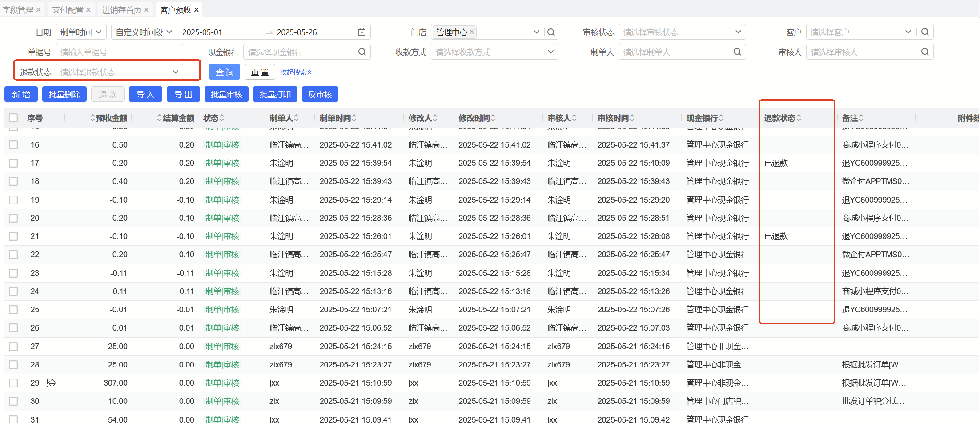Screen dimensions: 980x423
Task: Click the 反审核 button
Action: point(320,94)
